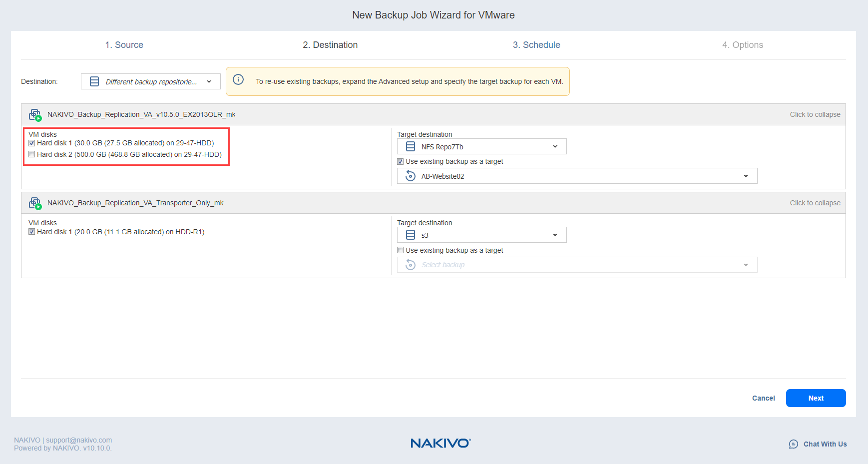
Task: Click the Chat With Us bubble icon
Action: pos(793,444)
